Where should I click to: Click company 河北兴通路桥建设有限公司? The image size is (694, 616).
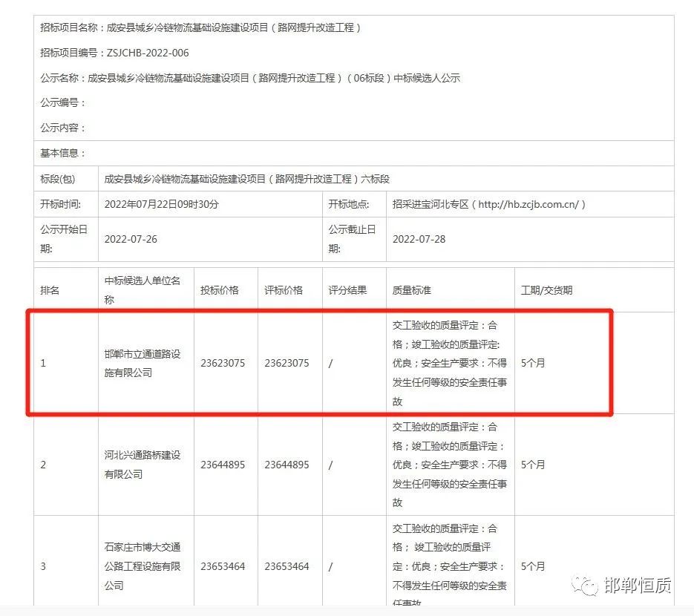coord(142,465)
